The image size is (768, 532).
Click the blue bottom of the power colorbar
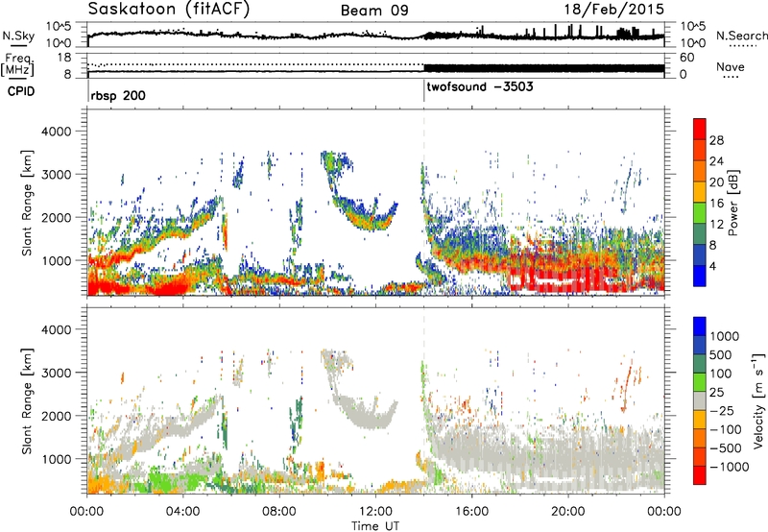point(700,277)
